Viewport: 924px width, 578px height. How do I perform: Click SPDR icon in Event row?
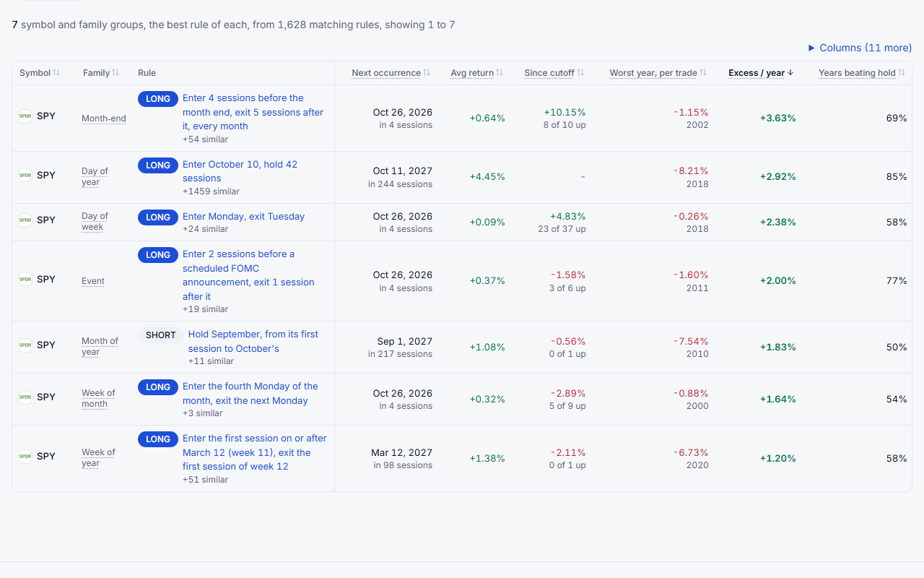(25, 279)
